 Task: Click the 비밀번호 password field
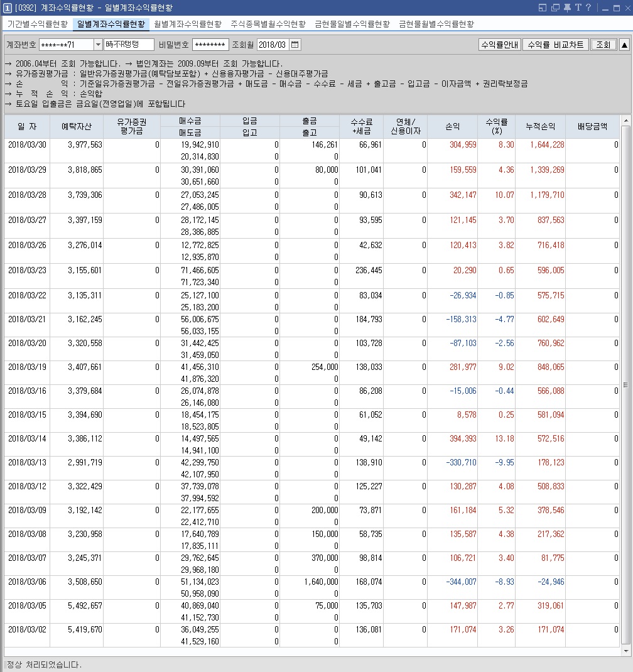point(210,45)
